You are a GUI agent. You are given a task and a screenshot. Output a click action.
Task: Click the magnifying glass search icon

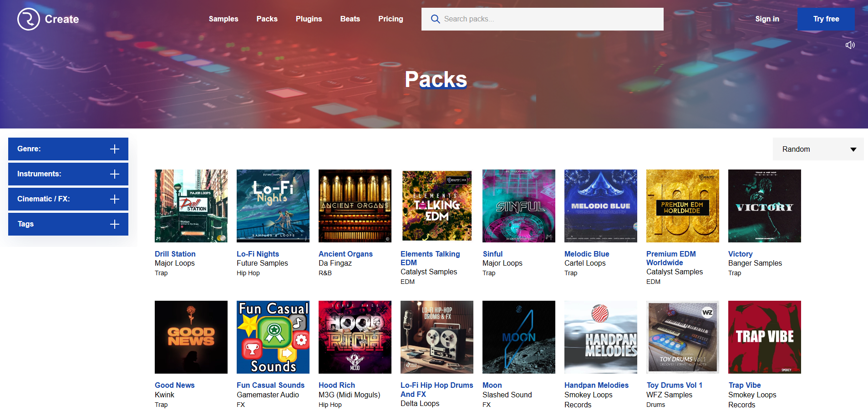(435, 19)
